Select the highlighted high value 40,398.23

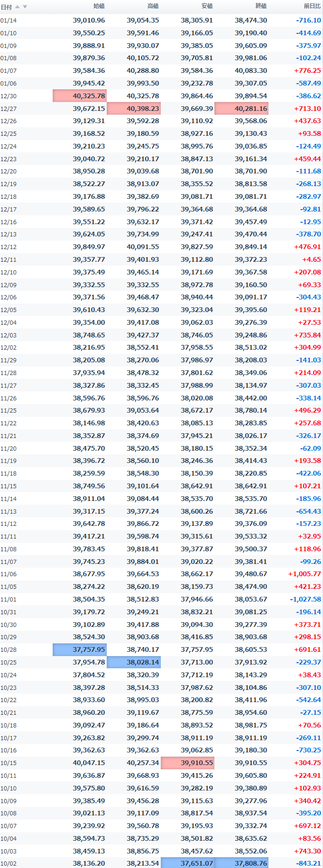click(x=134, y=109)
